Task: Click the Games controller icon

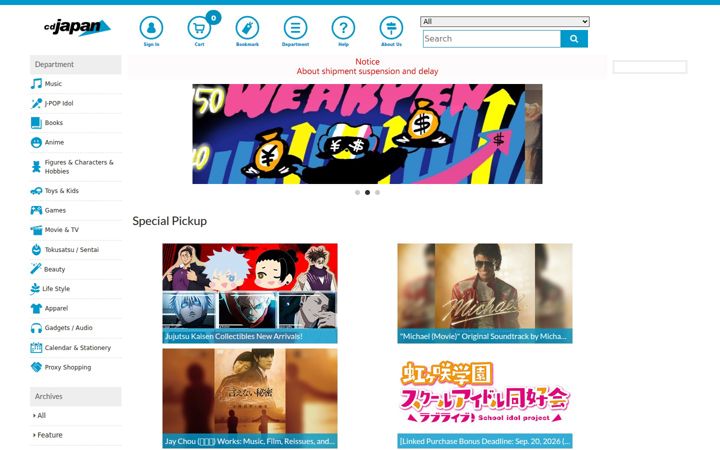Action: coord(36,210)
